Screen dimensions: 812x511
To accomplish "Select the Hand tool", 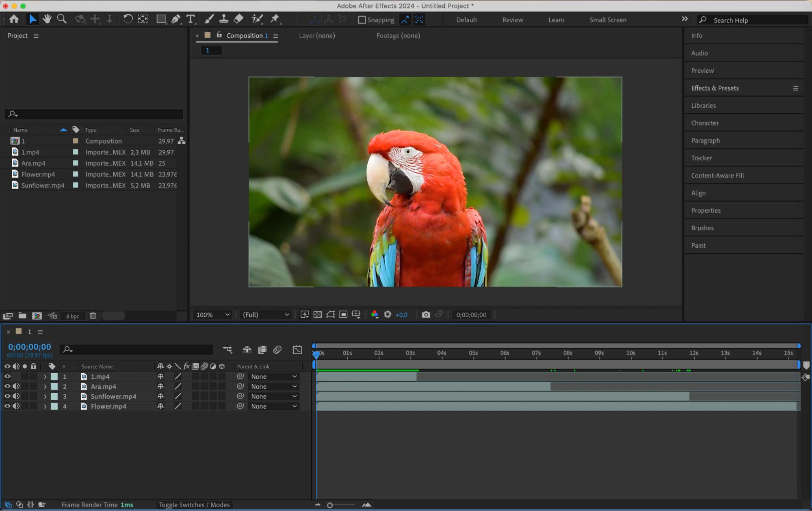I will tap(47, 19).
